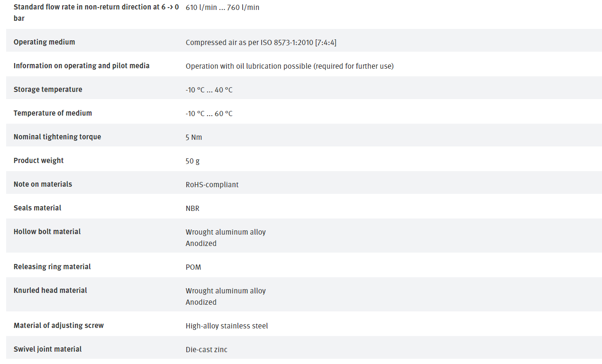Click the 610 l/min ... 760 l/min flow value
Viewport: 602px width, 364px height.
(222, 8)
